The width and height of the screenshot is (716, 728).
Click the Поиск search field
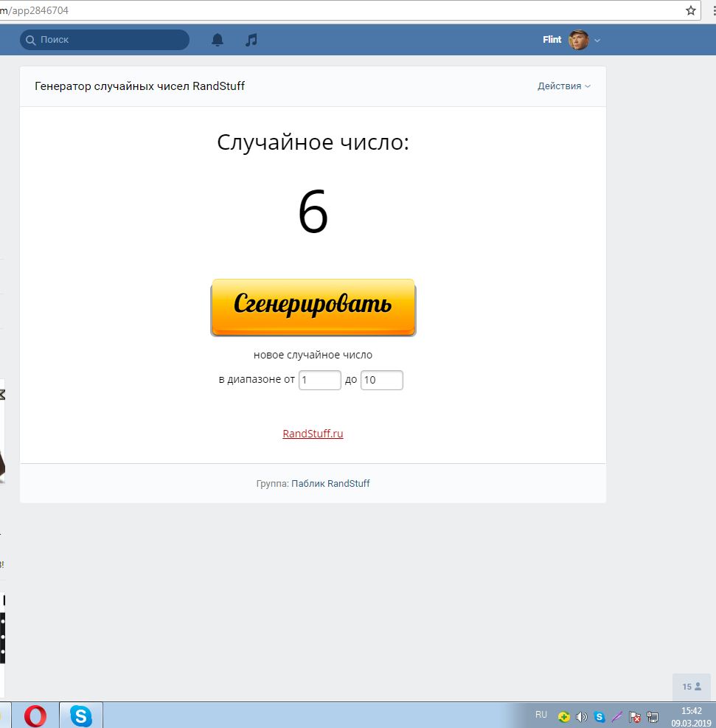pyautogui.click(x=105, y=40)
